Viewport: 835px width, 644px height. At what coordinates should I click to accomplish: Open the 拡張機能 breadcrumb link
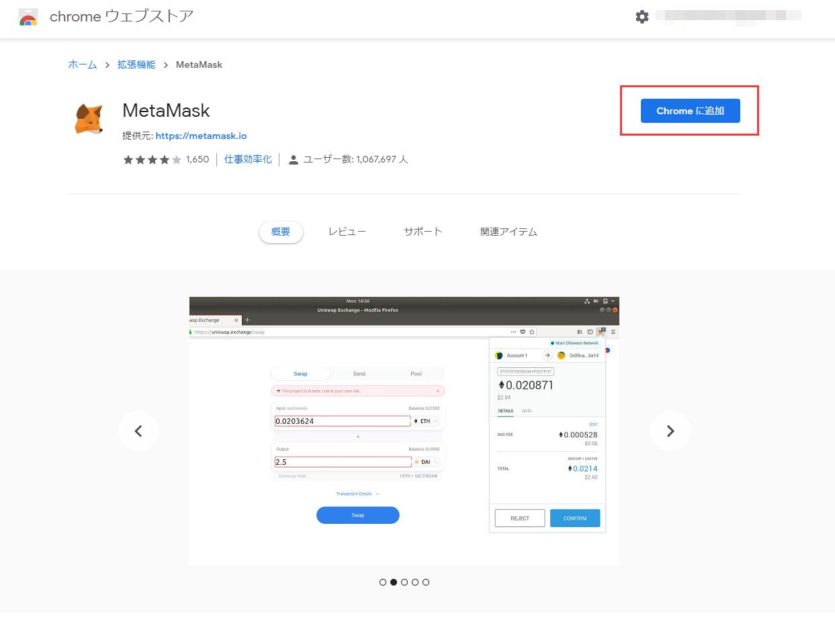coord(136,64)
